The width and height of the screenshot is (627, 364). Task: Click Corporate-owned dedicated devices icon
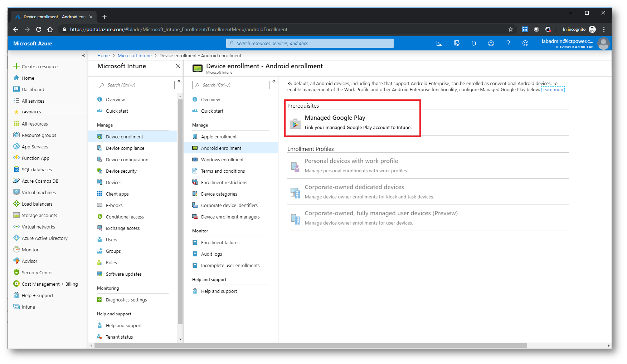(x=295, y=193)
